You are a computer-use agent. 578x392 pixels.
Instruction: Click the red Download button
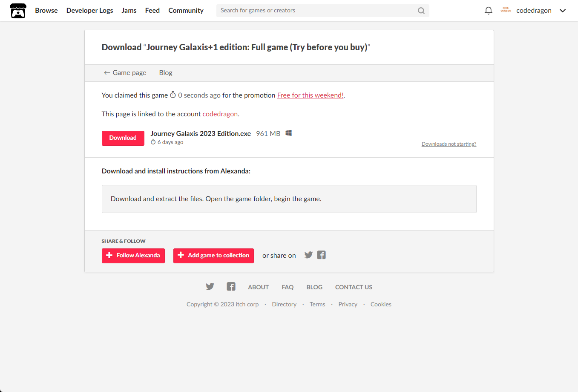(123, 138)
